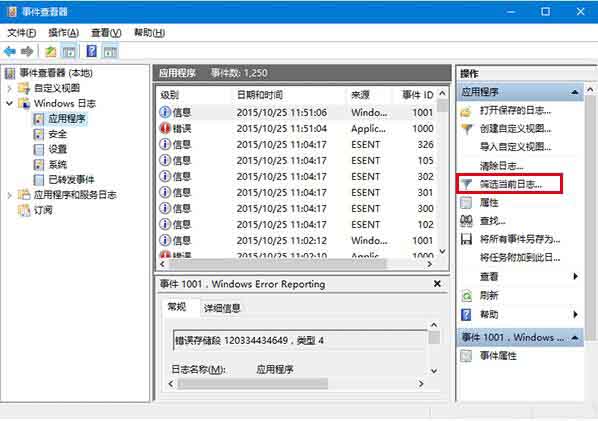
Task: Click 将任务附加到此日... action
Action: coord(519,257)
